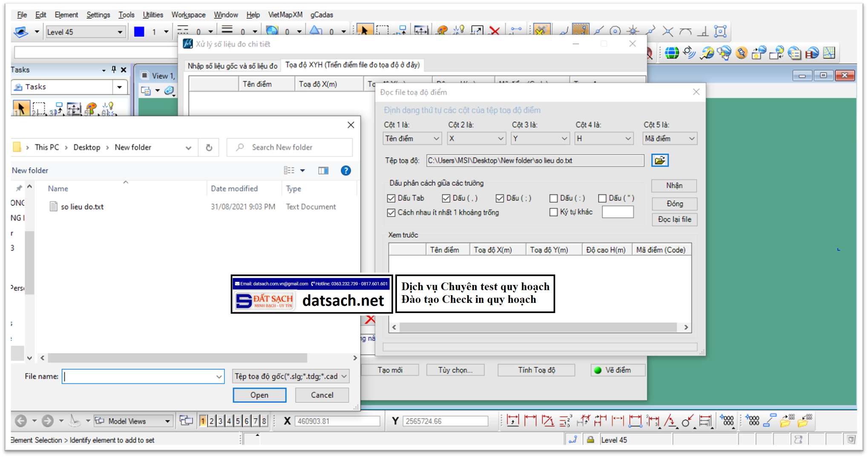868x457 pixels.
Task: Select the Element Selection arrow tool in top toolbar
Action: pos(364,31)
